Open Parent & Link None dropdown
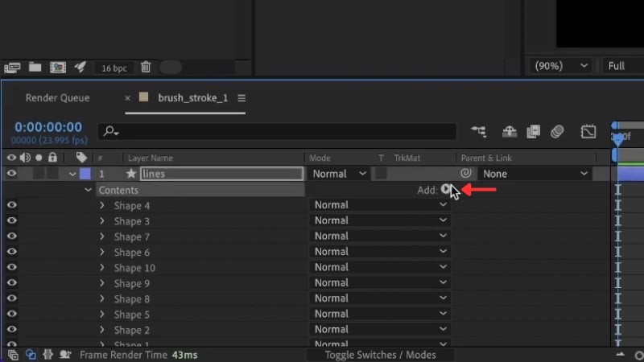 [x=535, y=174]
